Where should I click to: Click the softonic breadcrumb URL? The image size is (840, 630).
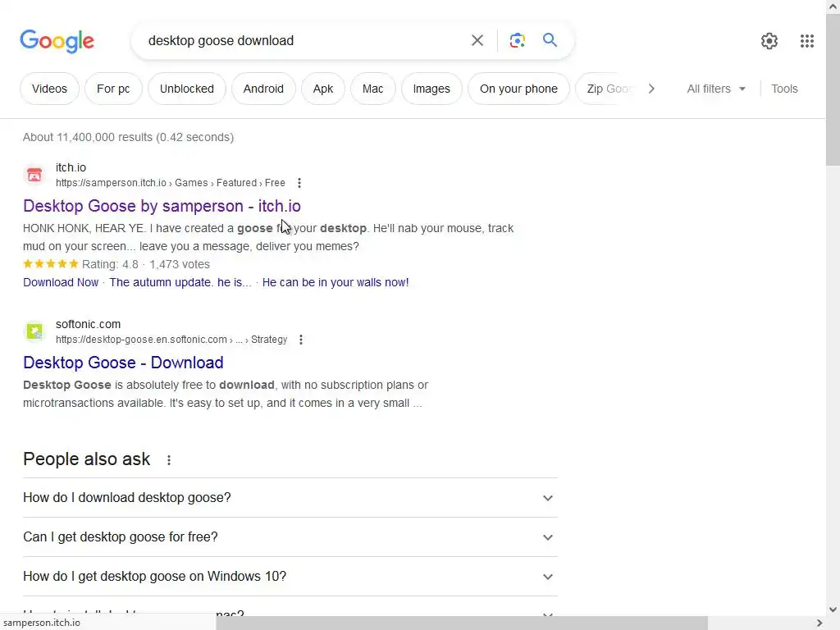click(x=171, y=340)
